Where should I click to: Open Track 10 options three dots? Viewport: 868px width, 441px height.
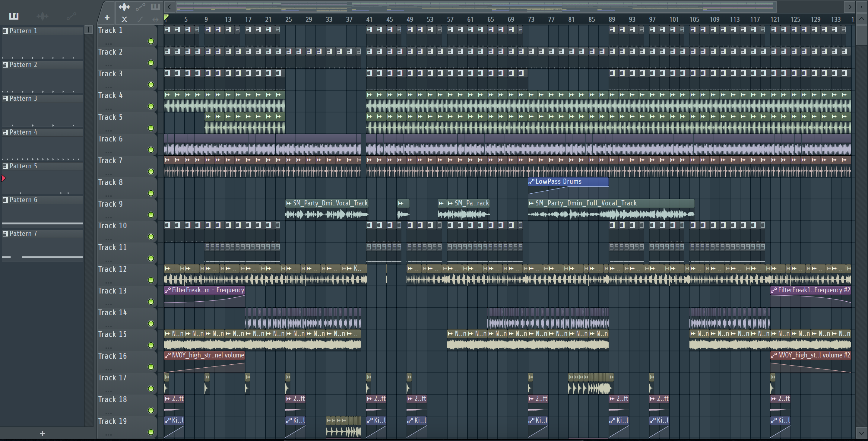click(x=108, y=239)
